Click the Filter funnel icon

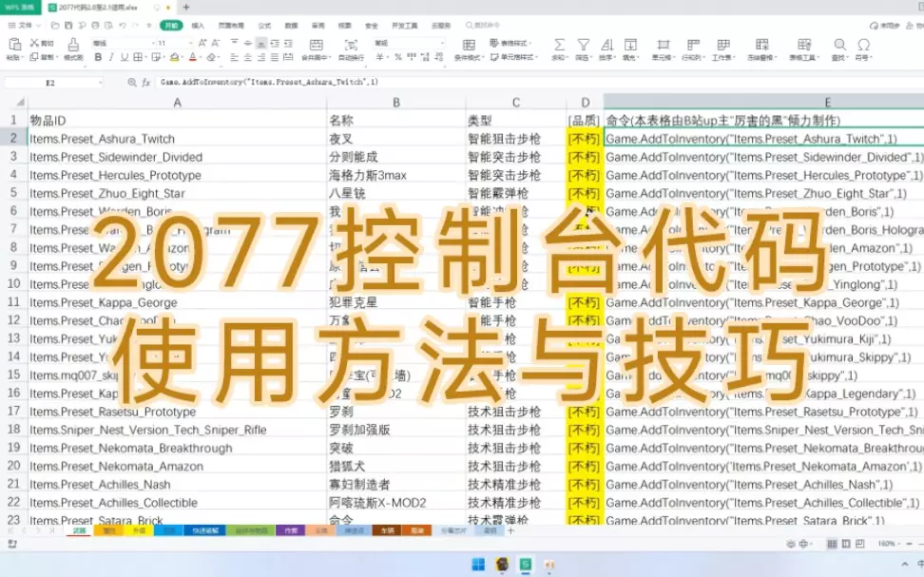coord(583,45)
